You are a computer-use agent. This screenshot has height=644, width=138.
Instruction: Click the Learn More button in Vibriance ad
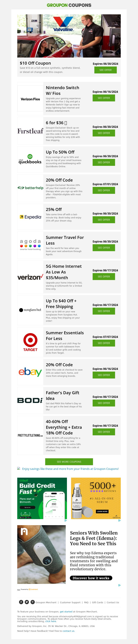[x=102, y=512]
